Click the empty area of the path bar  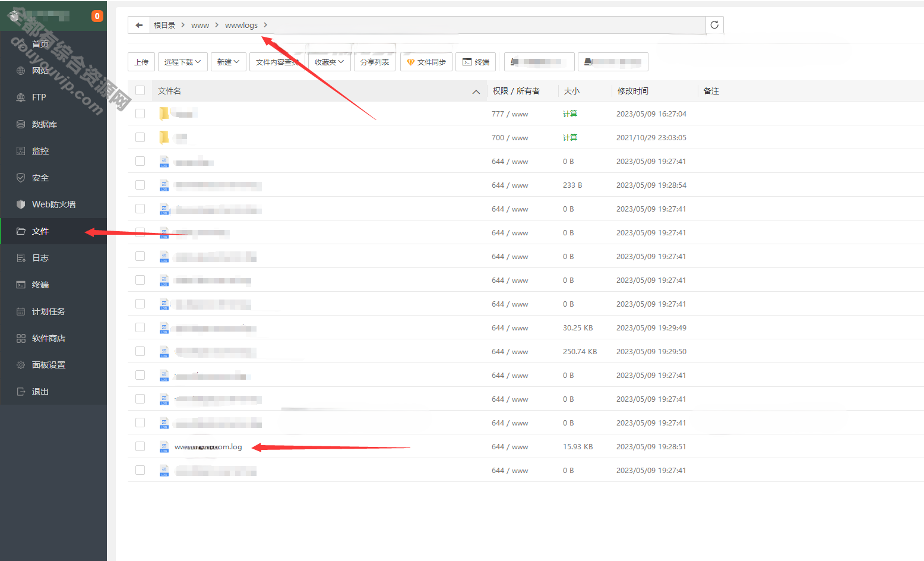[x=487, y=25]
